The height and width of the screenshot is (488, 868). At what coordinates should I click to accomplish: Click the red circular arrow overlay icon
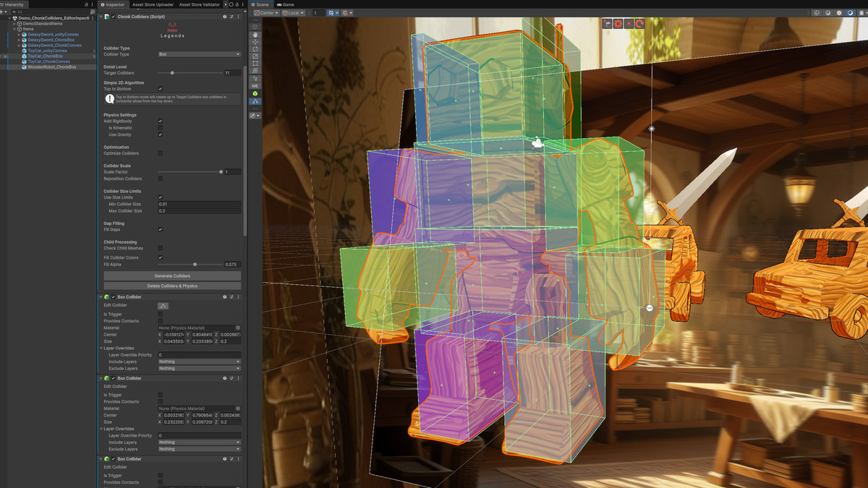[x=640, y=24]
